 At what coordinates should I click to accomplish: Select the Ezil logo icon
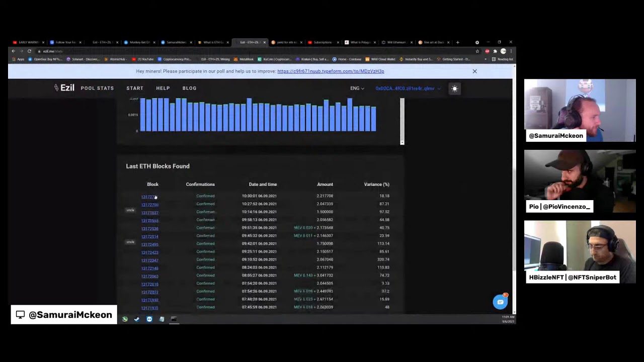pos(57,88)
